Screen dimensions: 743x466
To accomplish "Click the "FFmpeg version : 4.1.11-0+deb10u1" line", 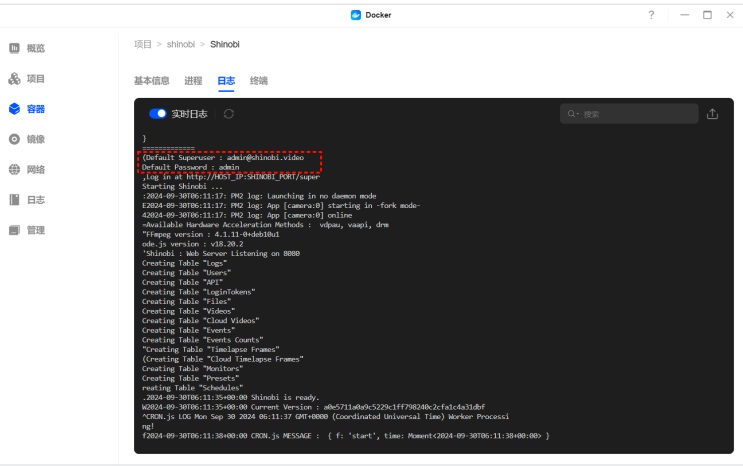I will tap(211, 234).
